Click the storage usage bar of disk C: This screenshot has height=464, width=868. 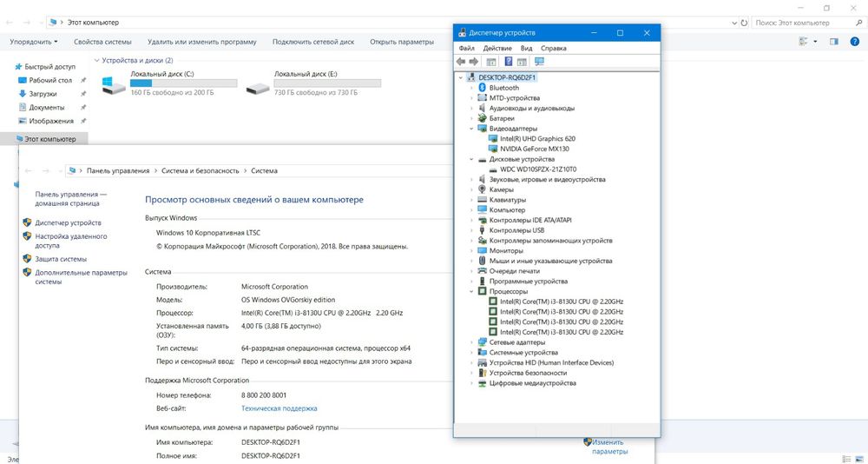(183, 83)
